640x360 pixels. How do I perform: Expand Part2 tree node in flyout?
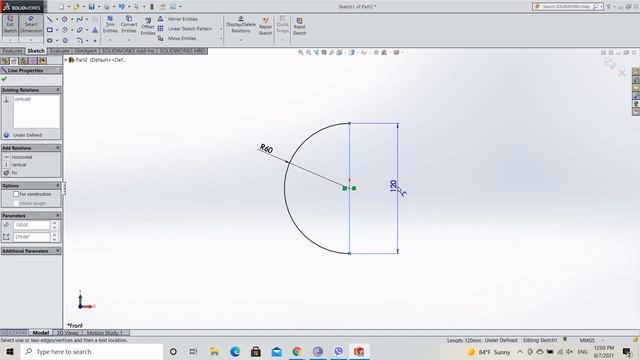click(x=66, y=60)
